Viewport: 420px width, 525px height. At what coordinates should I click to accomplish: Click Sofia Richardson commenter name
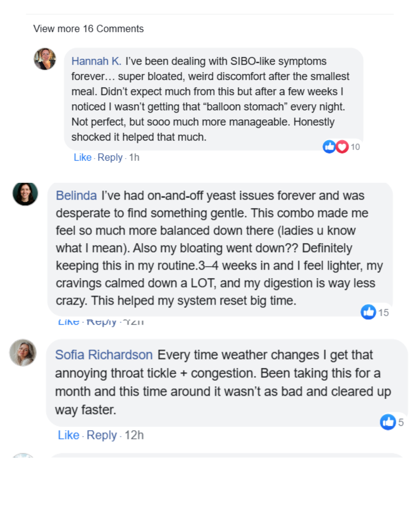(x=104, y=355)
